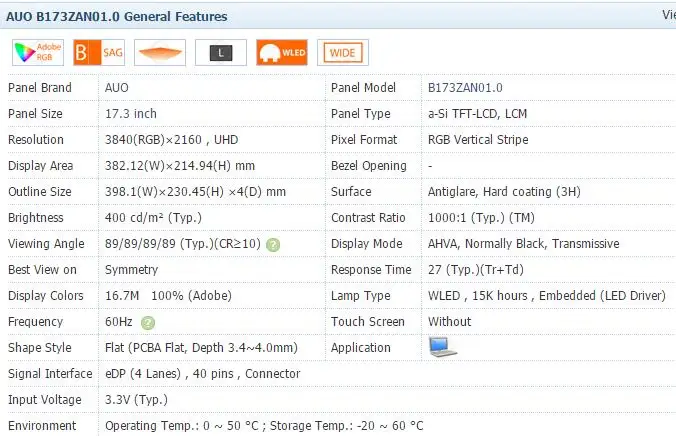Click the eDP 4 Lanes signal interface value
This screenshot has width=676, height=436.
coord(203,373)
